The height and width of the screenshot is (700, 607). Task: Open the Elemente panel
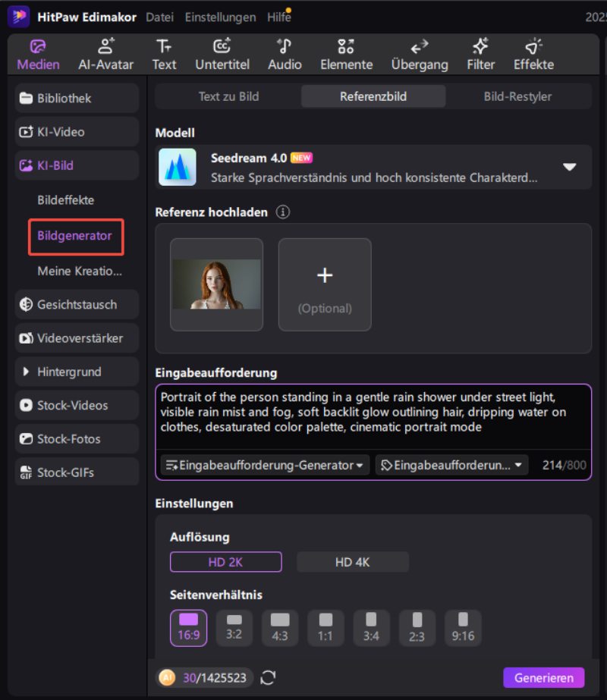tap(346, 54)
